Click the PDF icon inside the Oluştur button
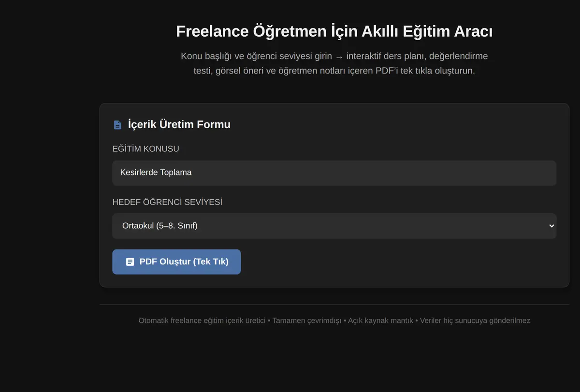The height and width of the screenshot is (392, 580). (x=130, y=262)
